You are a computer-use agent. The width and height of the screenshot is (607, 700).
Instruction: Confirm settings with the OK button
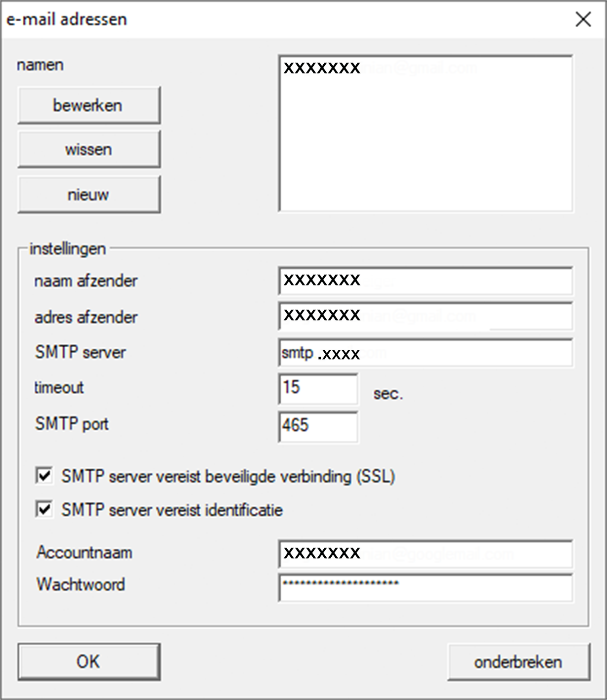point(89,662)
